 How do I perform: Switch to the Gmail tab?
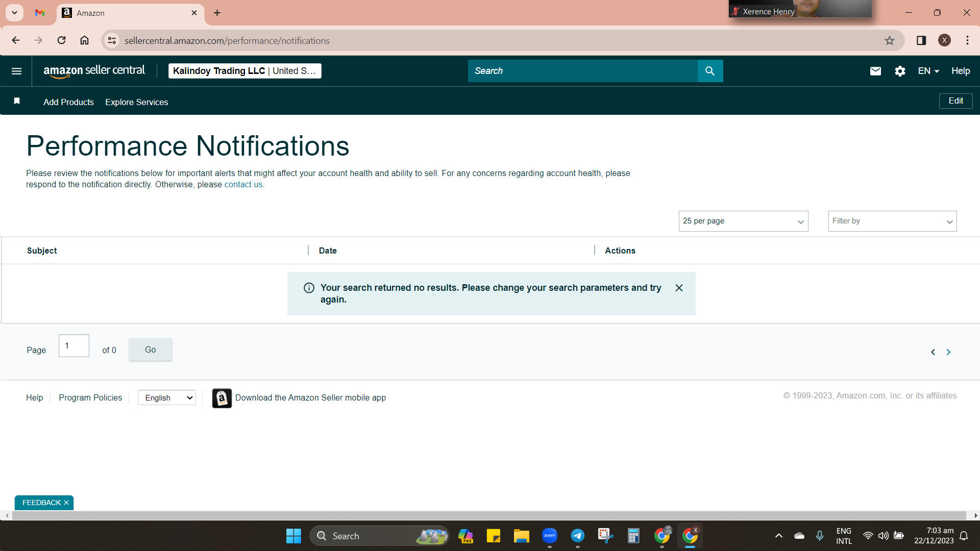click(40, 13)
